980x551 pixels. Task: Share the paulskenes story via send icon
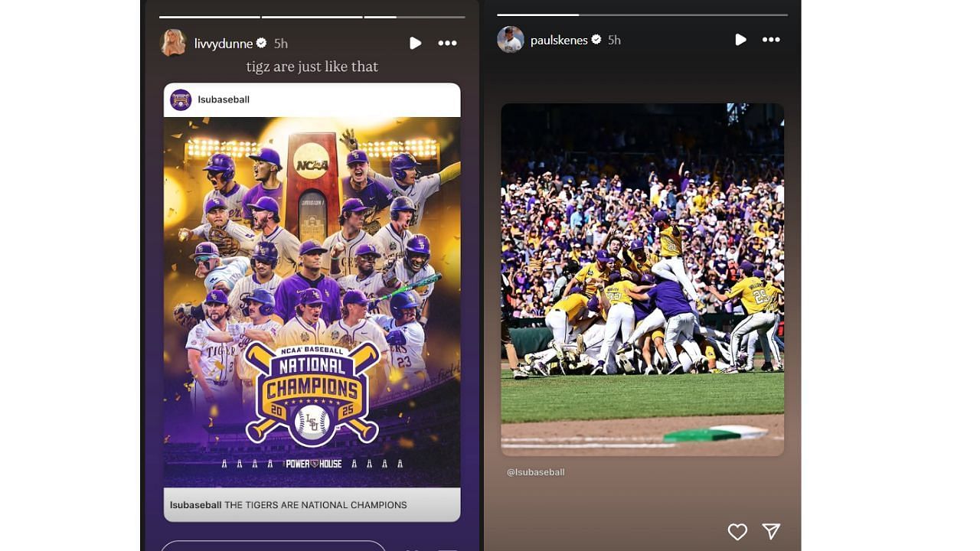coord(771,531)
